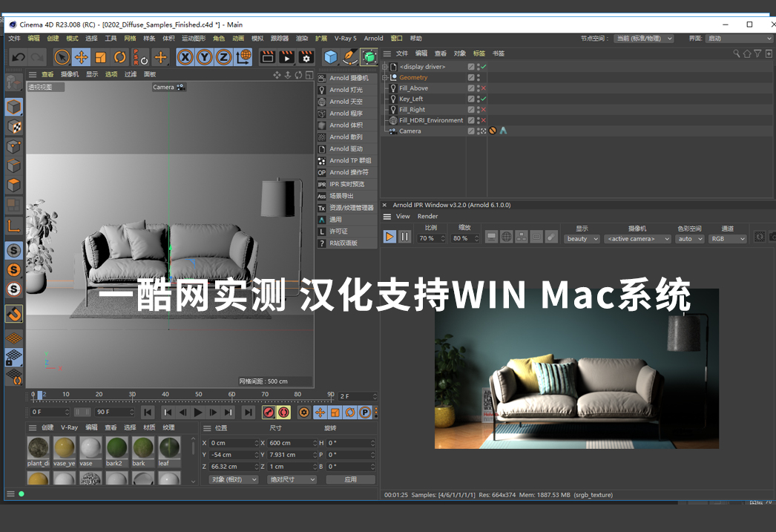The image size is (776, 532).
Task: Open the Render Settings gear clapperboard icon
Action: click(x=306, y=57)
